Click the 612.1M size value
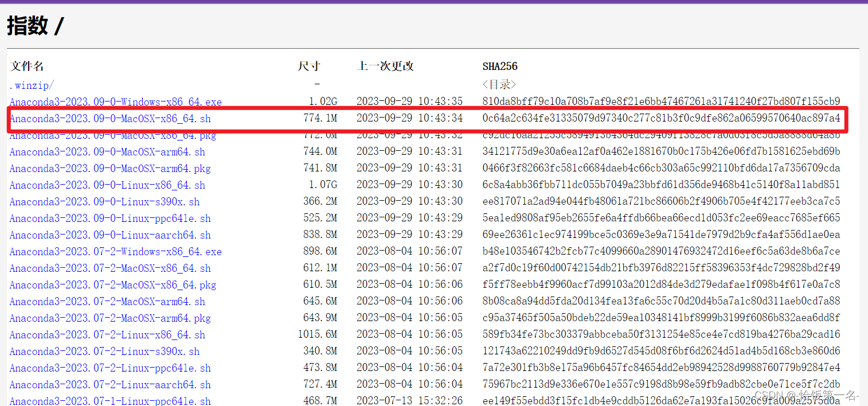The height and width of the screenshot is (406, 868). pos(320,268)
